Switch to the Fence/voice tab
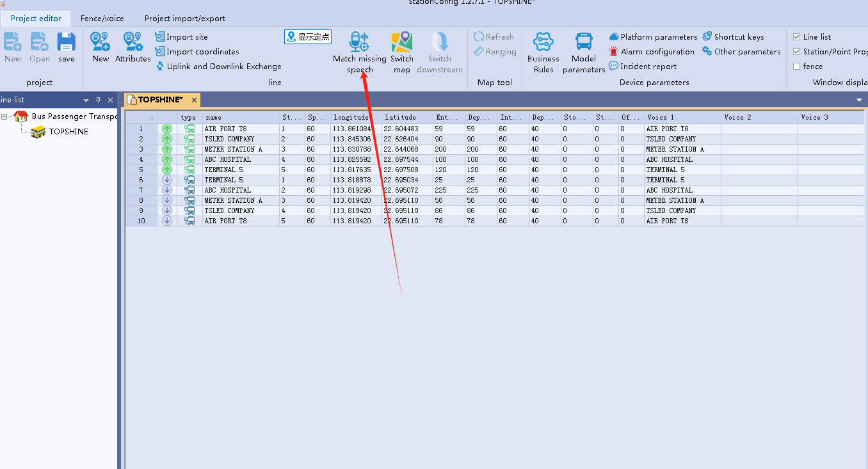868x469 pixels. coord(102,19)
